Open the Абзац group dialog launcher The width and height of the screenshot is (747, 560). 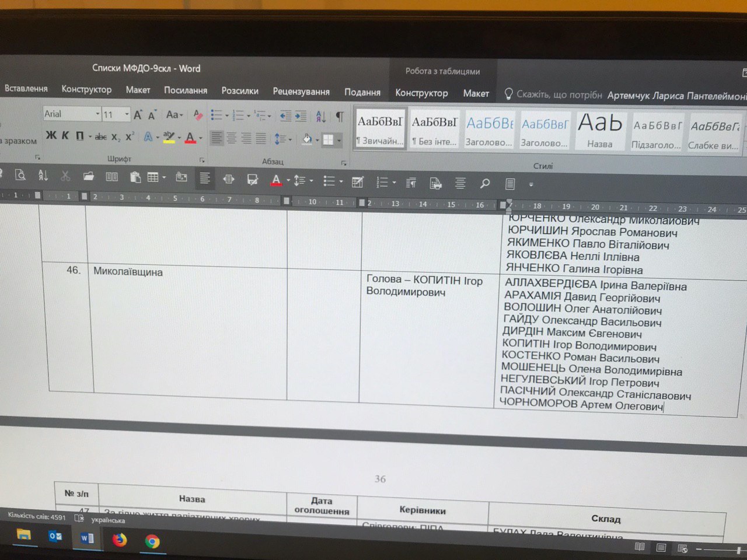click(344, 163)
